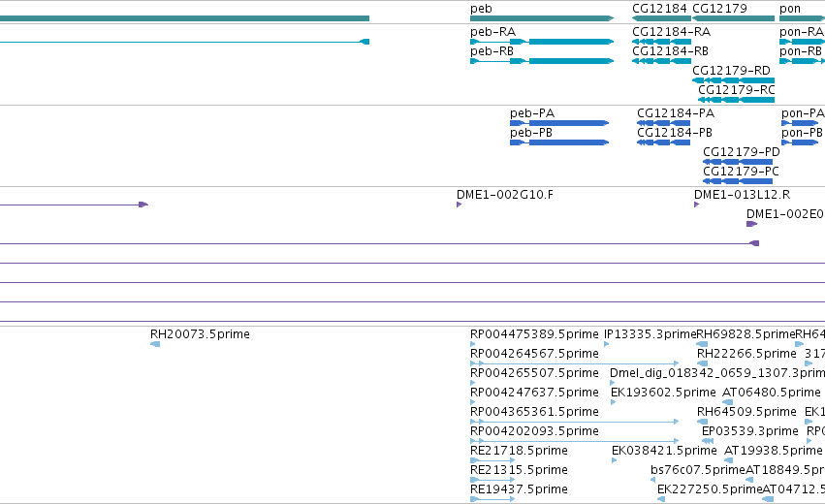Select the CG12179-RC transcript label
The width and height of the screenshot is (825, 504).
[736, 90]
